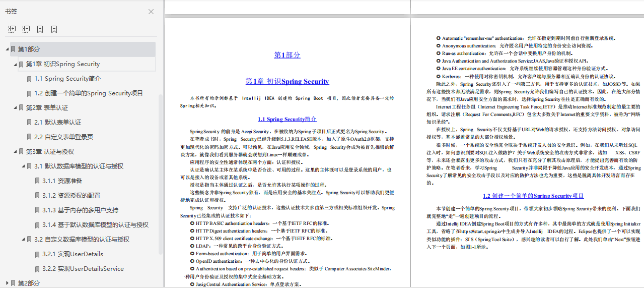Click the expand all bookmarks icon

pyautogui.click(x=12, y=29)
